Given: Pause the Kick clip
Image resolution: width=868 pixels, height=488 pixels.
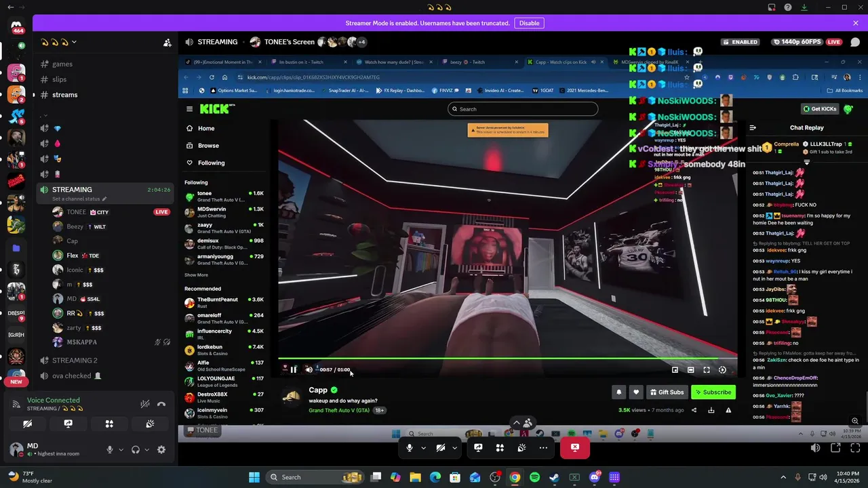Looking at the screenshot, I should [294, 369].
